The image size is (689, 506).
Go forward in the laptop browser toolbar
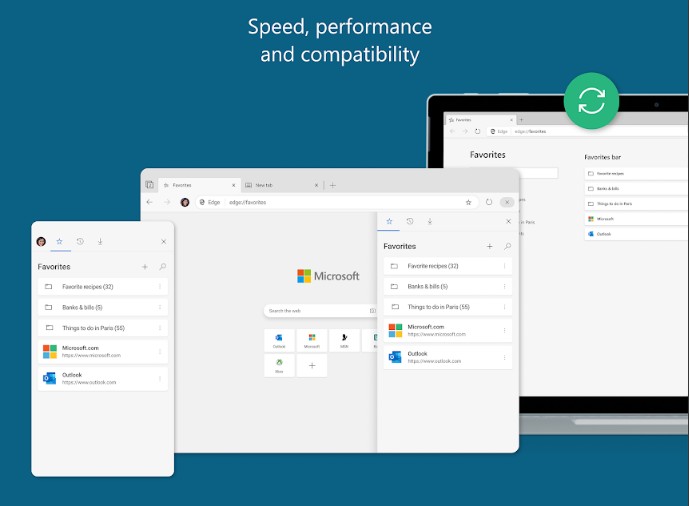[465, 131]
